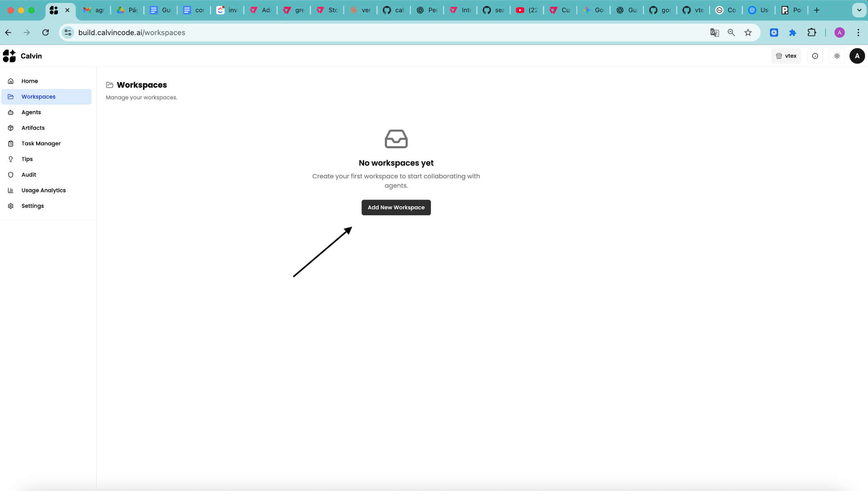Open the Artifacts sidebar item

pyautogui.click(x=33, y=128)
